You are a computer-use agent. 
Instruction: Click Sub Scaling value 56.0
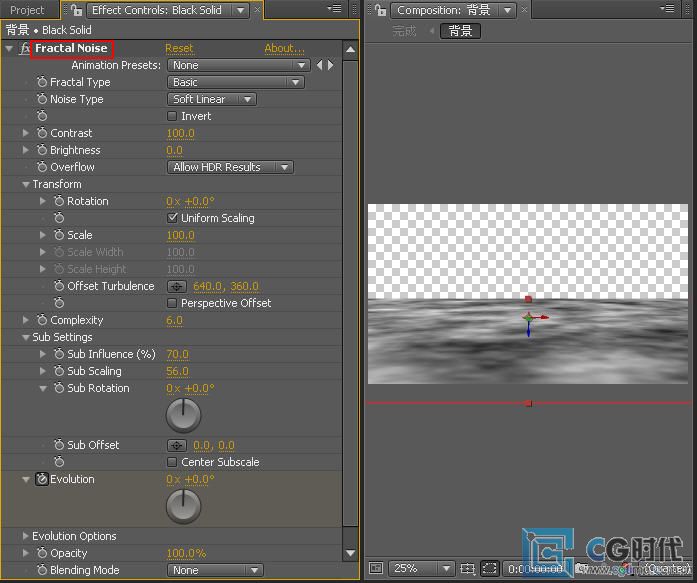177,371
